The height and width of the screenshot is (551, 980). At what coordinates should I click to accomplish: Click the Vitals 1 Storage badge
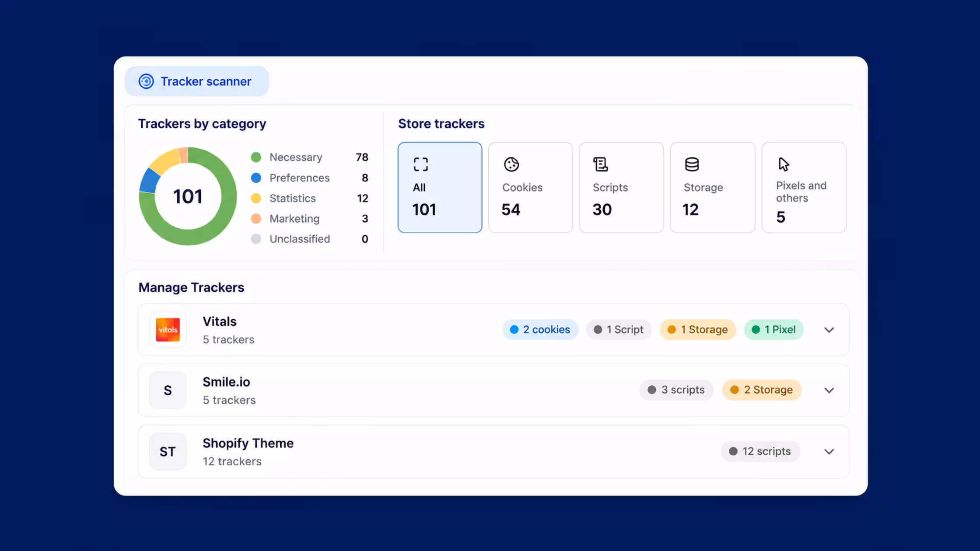(x=698, y=330)
